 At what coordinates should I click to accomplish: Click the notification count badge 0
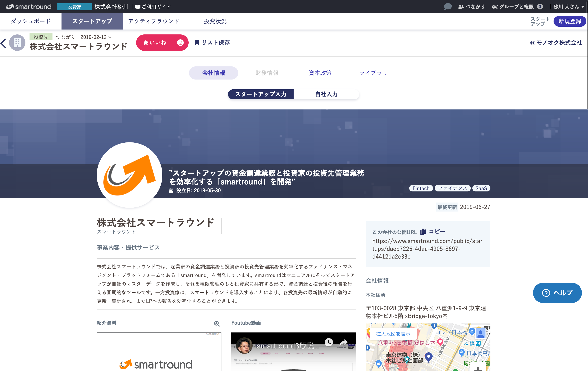click(x=540, y=7)
